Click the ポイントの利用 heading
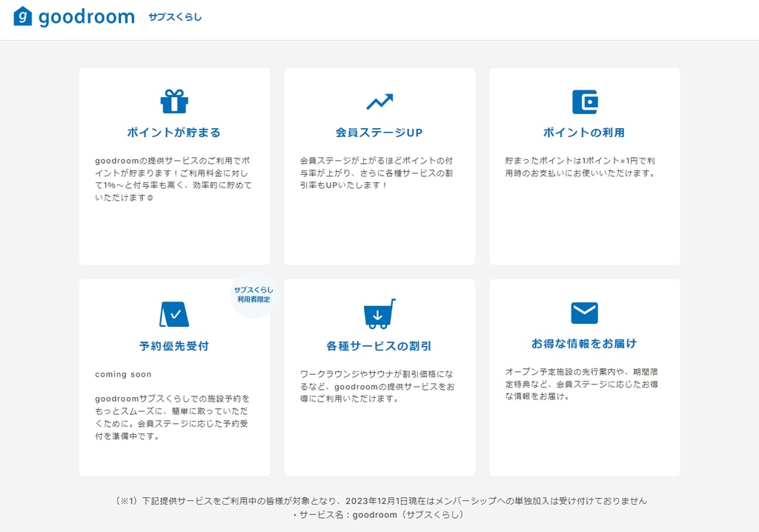The width and height of the screenshot is (759, 532). 584,133
